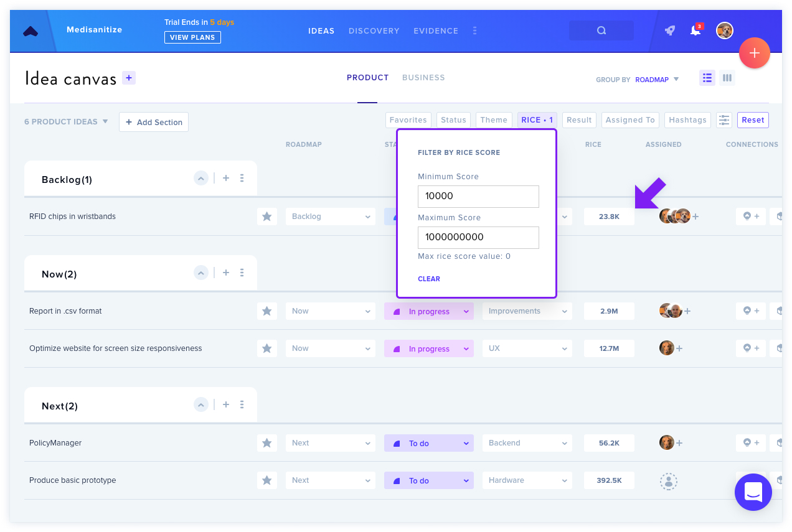Screen dimensions: 792x532
Task: Star the PolicyManager idea
Action: click(266, 443)
